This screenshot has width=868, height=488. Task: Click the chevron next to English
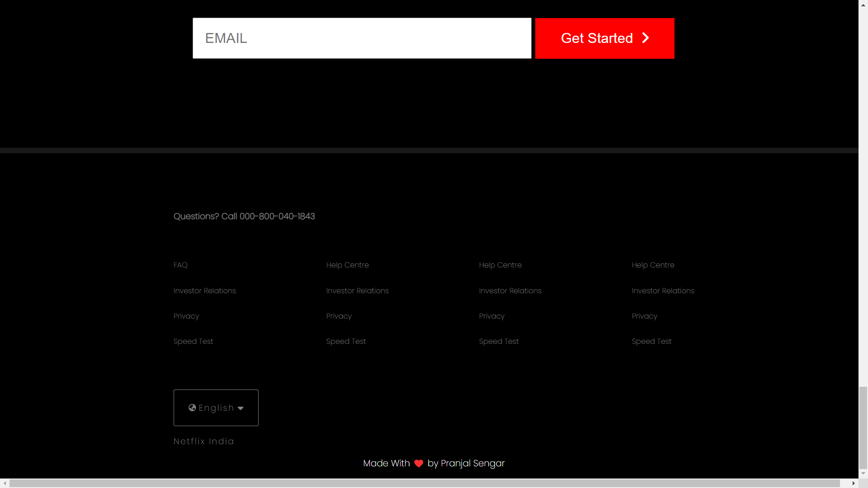coord(241,408)
